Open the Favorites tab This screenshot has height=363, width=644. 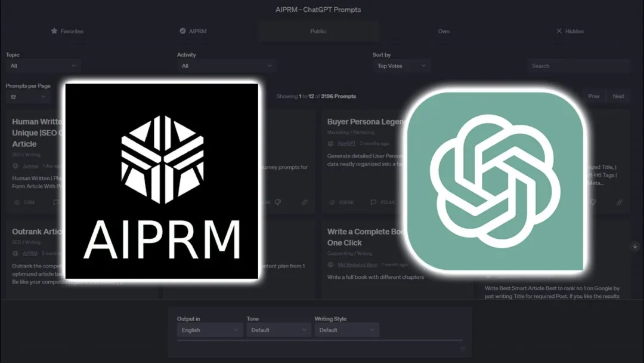67,31
